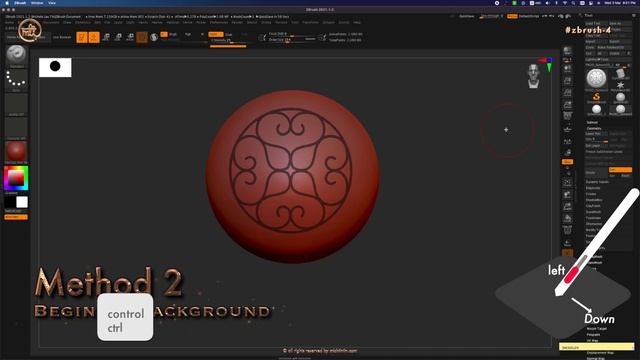Screen dimensions: 640x360
Task: Select the Scale transform icon
Action: coord(118,37)
